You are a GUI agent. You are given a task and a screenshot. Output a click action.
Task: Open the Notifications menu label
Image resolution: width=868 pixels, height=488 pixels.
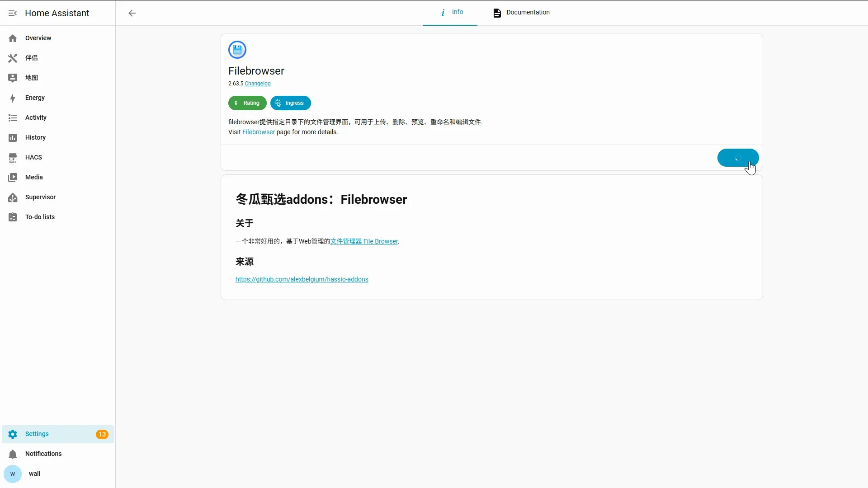coord(43,454)
